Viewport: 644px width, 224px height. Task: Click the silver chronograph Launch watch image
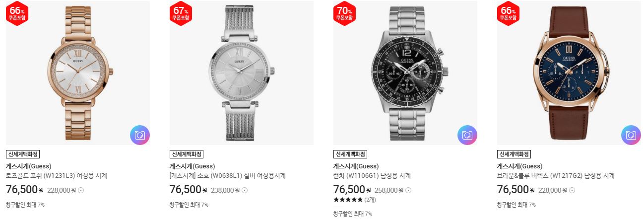pos(405,73)
